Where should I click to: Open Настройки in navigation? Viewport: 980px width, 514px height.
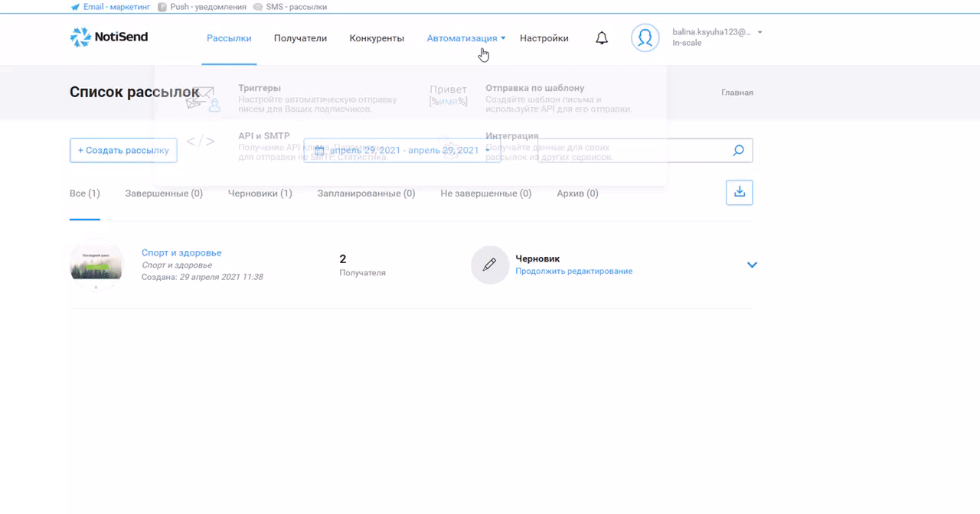(x=544, y=38)
